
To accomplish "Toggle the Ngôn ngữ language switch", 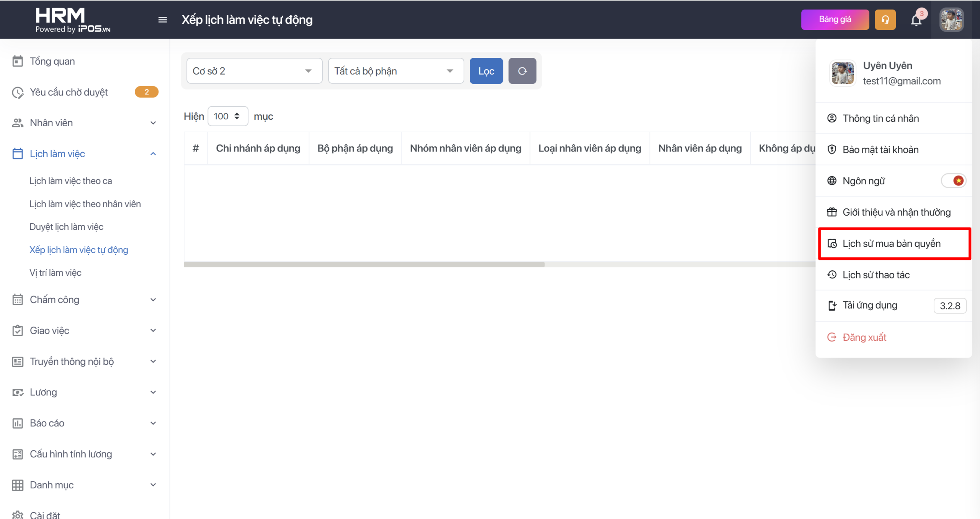I will coord(953,181).
